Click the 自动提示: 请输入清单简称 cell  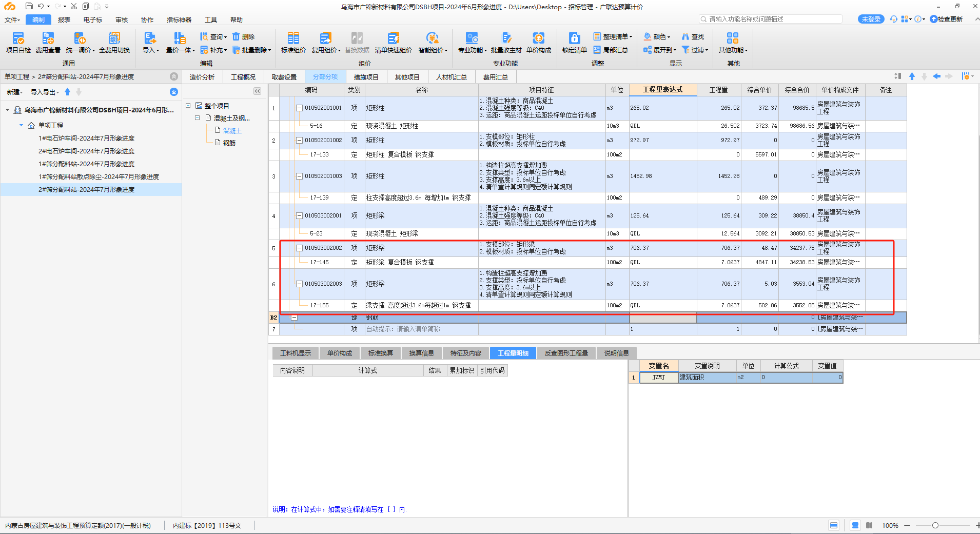point(421,329)
